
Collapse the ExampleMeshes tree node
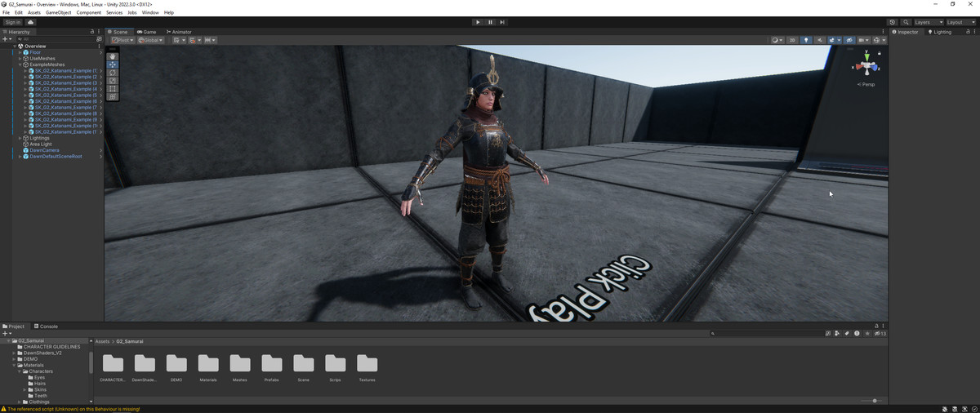20,64
